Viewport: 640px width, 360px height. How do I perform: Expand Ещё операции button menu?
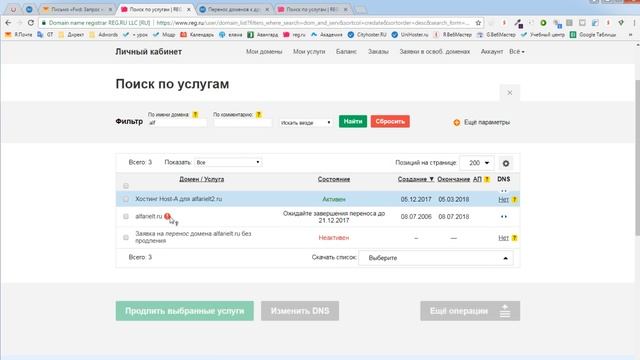tap(470, 311)
